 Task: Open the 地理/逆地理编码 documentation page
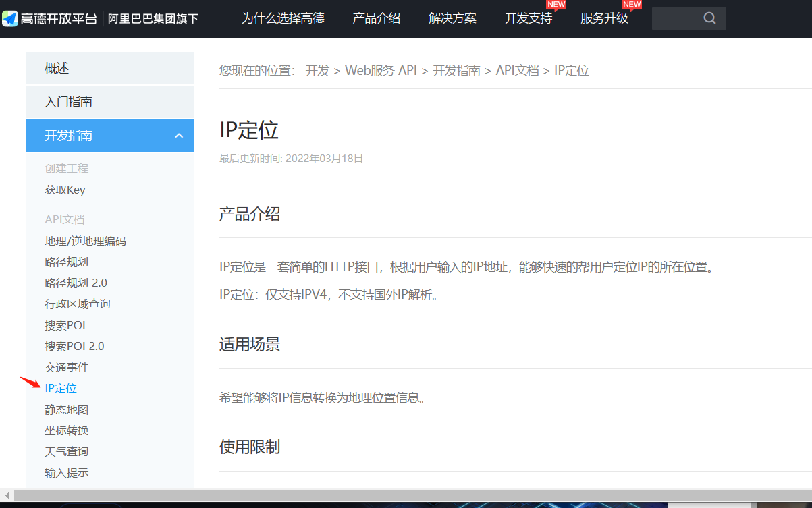[86, 241]
